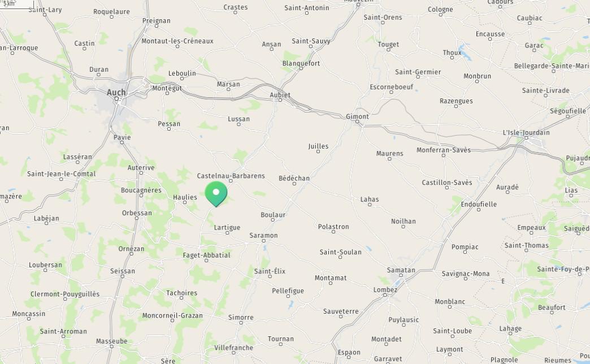Select the Castelnau-Barbarens marker dot
Screen dimensions: 590x364
pos(231,181)
